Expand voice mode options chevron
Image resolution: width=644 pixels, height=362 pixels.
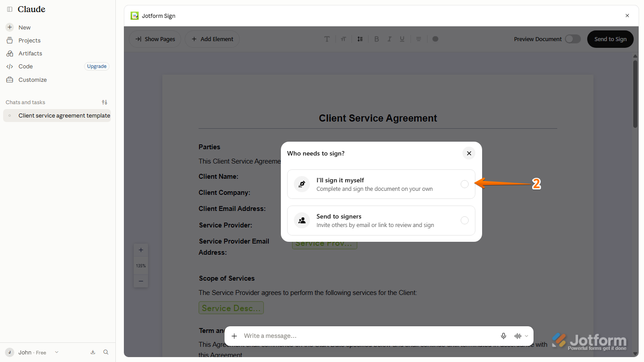tap(526, 336)
